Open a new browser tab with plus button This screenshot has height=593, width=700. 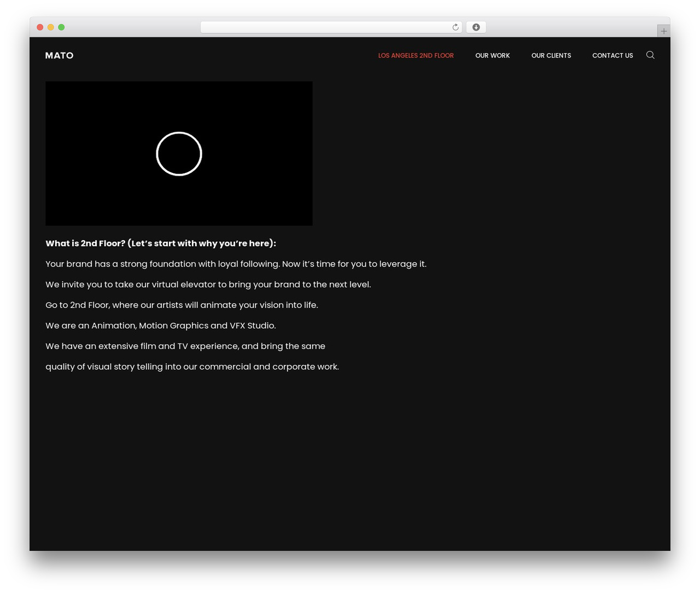coord(663,31)
